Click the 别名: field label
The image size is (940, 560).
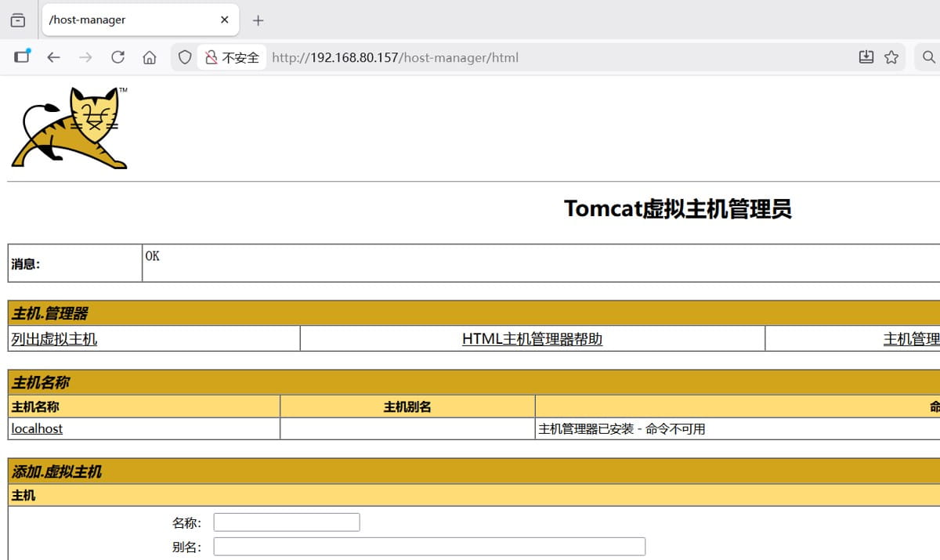click(186, 547)
